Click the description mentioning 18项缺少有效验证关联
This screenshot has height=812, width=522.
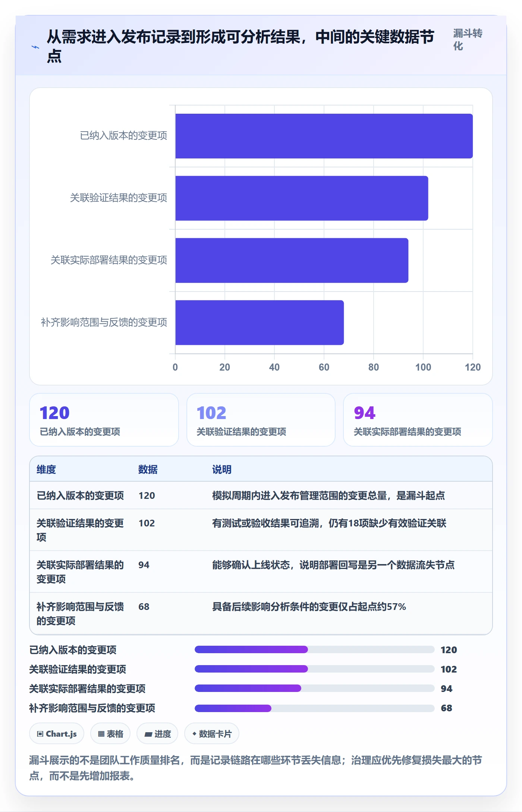[329, 523]
